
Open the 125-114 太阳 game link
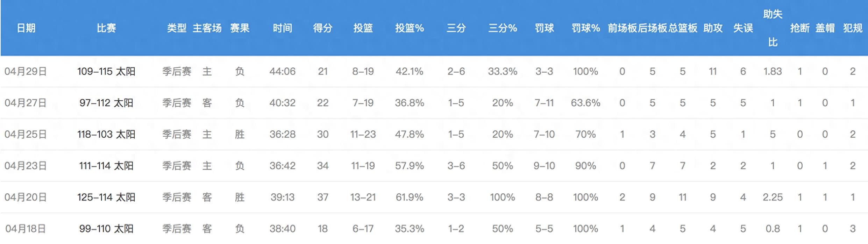click(106, 198)
